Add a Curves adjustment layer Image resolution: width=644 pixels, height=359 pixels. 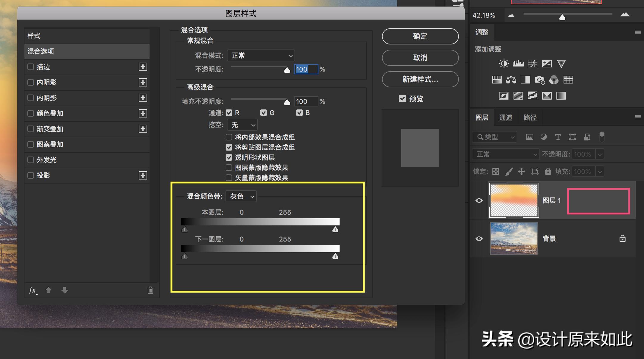[x=533, y=64]
